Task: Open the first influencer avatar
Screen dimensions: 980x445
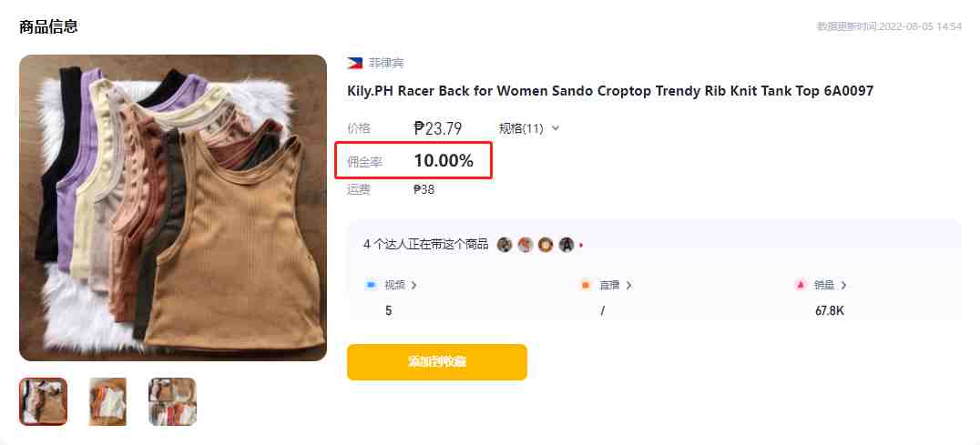Action: [x=505, y=245]
